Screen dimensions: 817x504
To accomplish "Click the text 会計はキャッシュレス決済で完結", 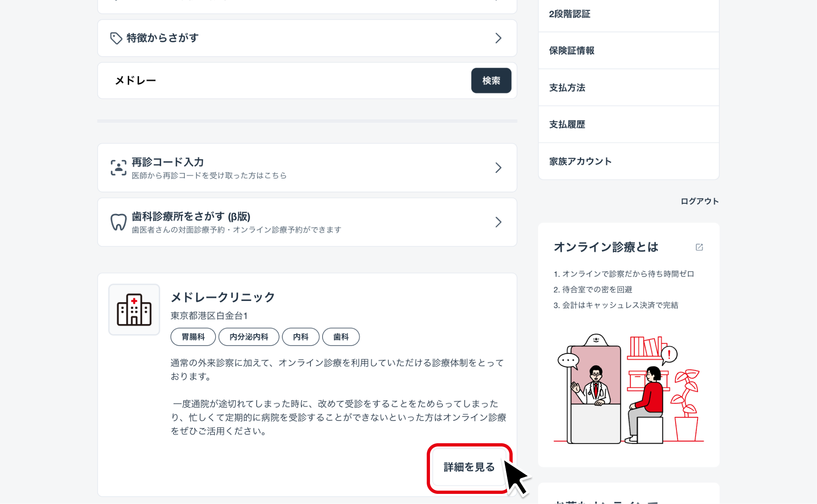I will pos(620,305).
